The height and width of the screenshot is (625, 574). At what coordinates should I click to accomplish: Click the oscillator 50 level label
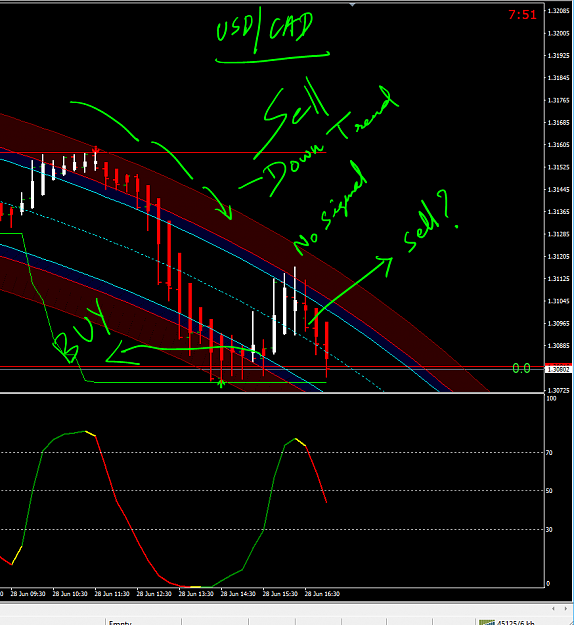[549, 491]
